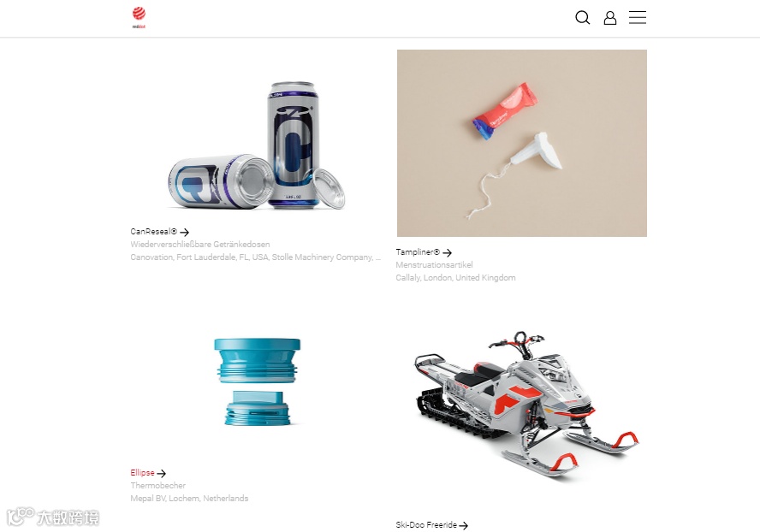Open the user account icon

coord(609,18)
